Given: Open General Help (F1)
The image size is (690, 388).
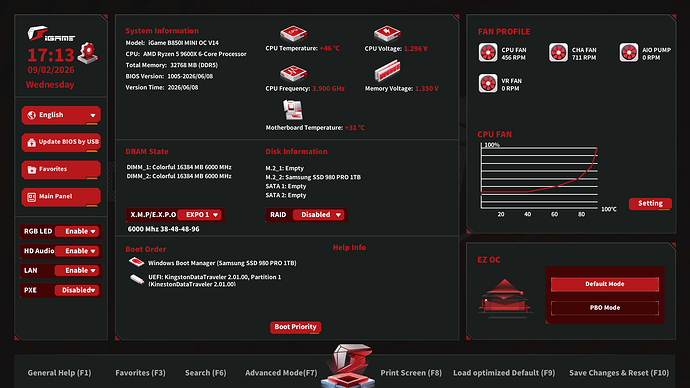Looking at the screenshot, I should pos(59,373).
